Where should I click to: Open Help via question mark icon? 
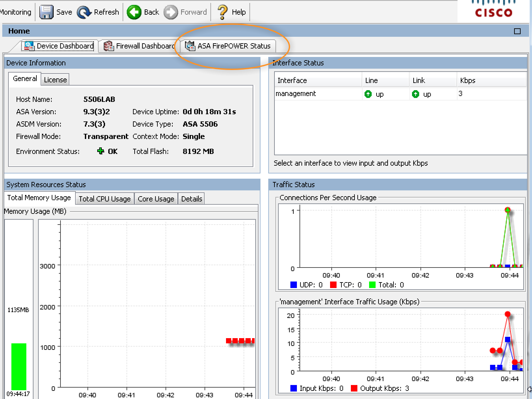click(223, 12)
